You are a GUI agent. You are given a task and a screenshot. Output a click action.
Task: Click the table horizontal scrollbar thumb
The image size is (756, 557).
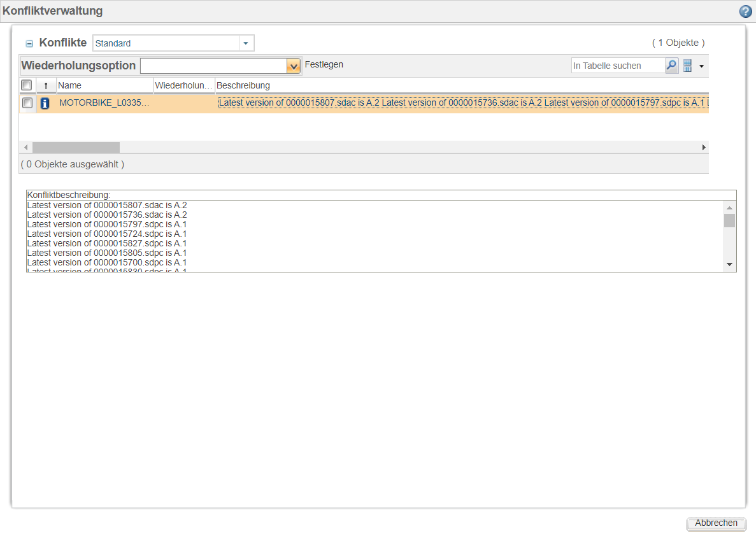76,147
